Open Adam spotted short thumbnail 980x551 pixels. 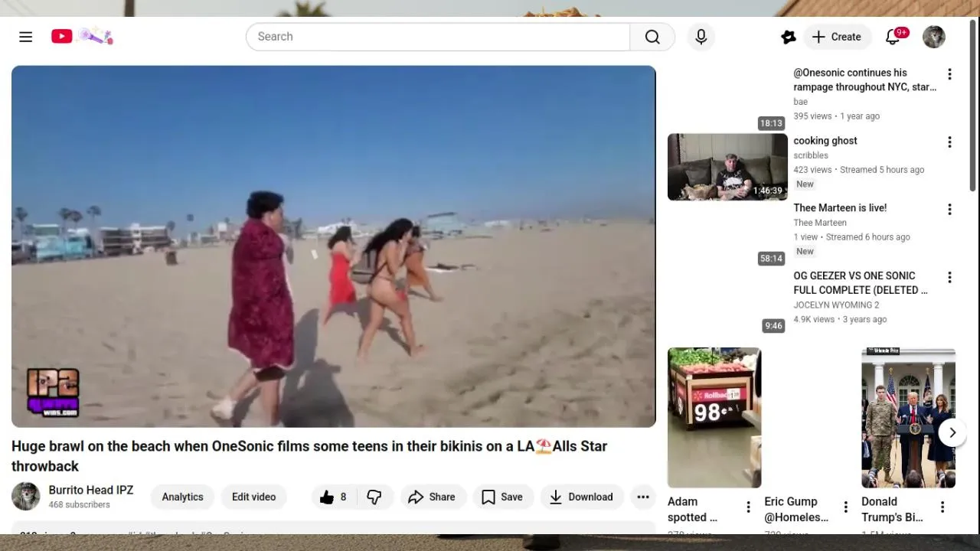pyautogui.click(x=714, y=418)
